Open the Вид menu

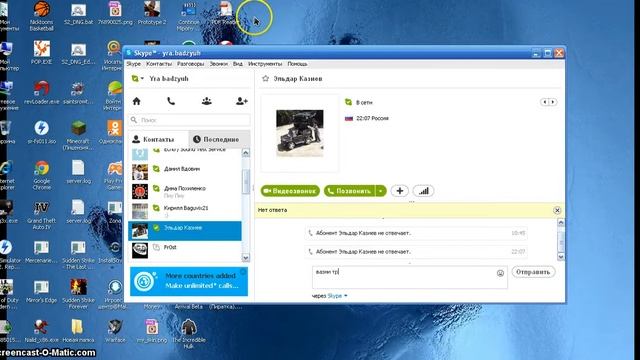pos(238,64)
